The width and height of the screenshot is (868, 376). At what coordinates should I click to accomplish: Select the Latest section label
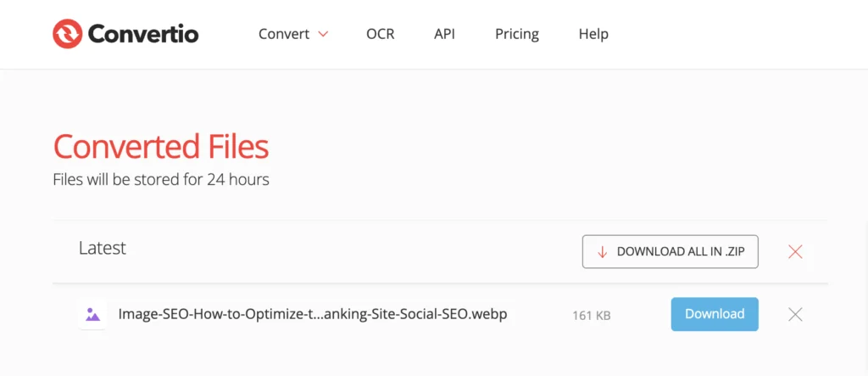102,248
